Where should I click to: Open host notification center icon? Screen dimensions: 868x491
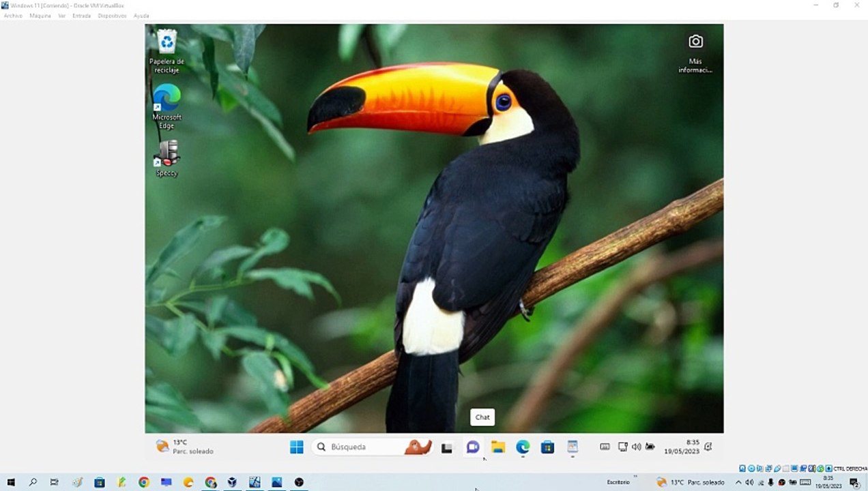[x=854, y=482]
